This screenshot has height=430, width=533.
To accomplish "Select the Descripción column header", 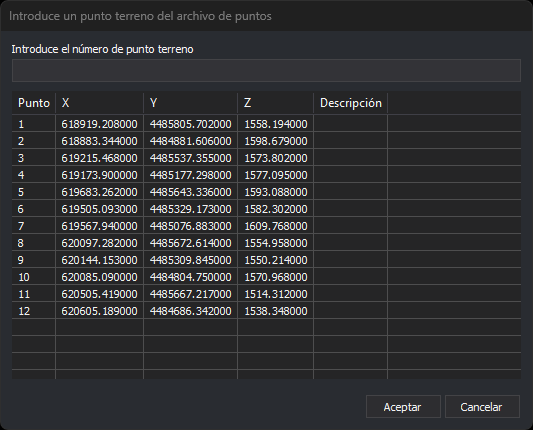I will coord(350,103).
